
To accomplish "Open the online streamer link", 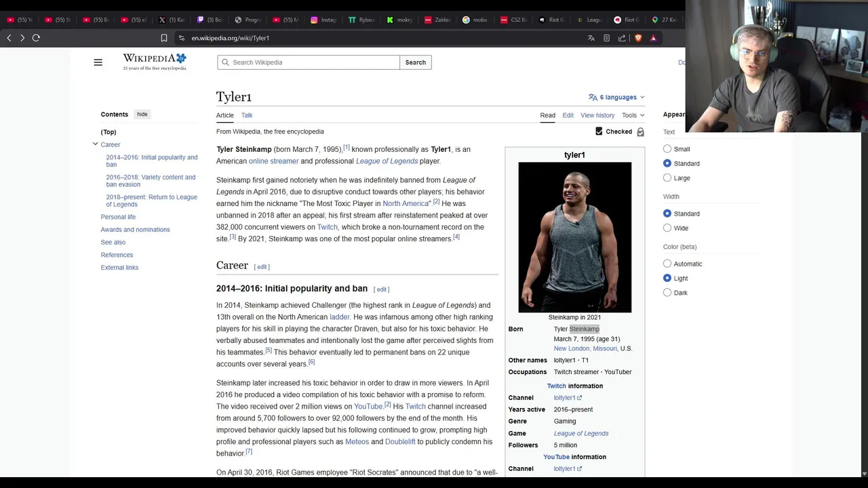I will click(273, 161).
